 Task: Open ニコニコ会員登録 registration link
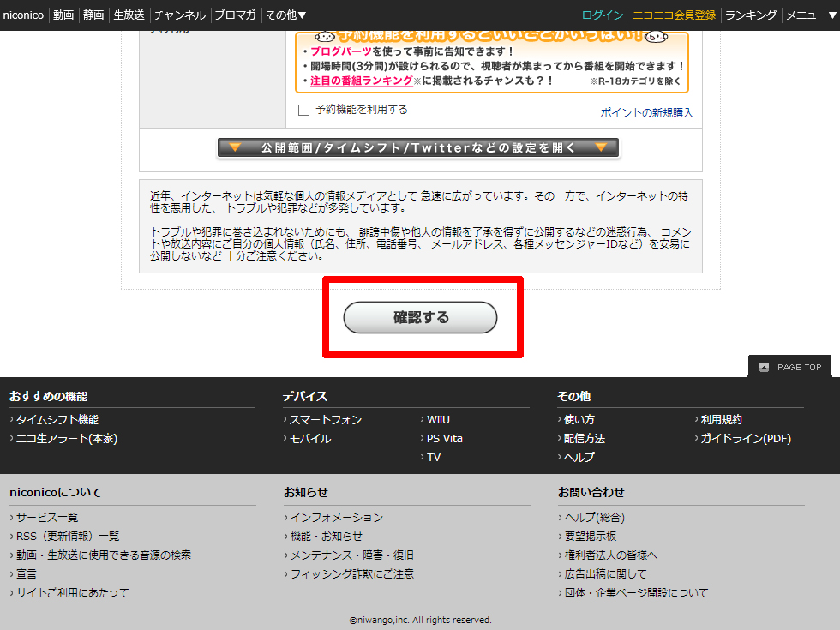click(674, 15)
